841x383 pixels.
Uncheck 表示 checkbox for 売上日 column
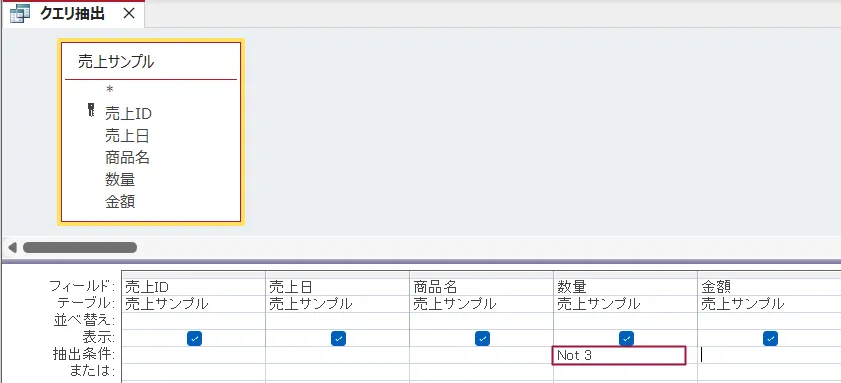338,338
